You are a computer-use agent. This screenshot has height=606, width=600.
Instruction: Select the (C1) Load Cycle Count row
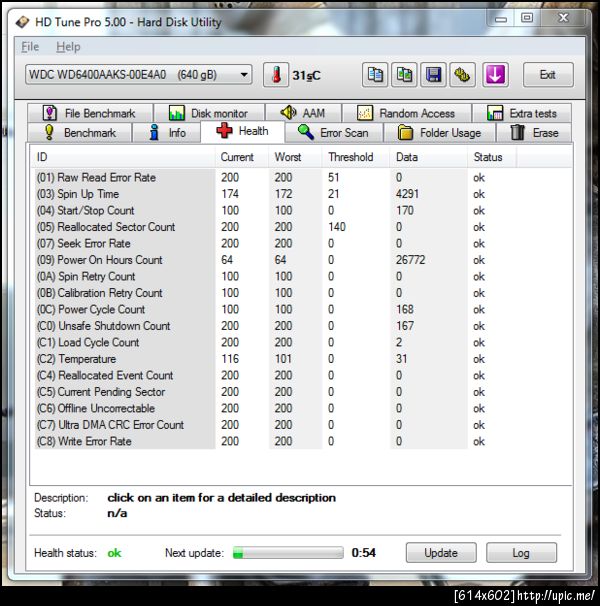274,342
